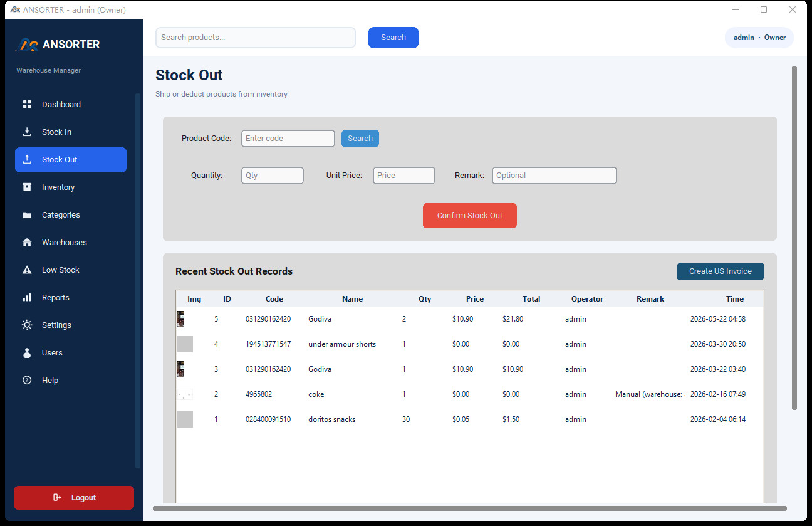Click the Users person icon
The width and height of the screenshot is (812, 526).
27,352
